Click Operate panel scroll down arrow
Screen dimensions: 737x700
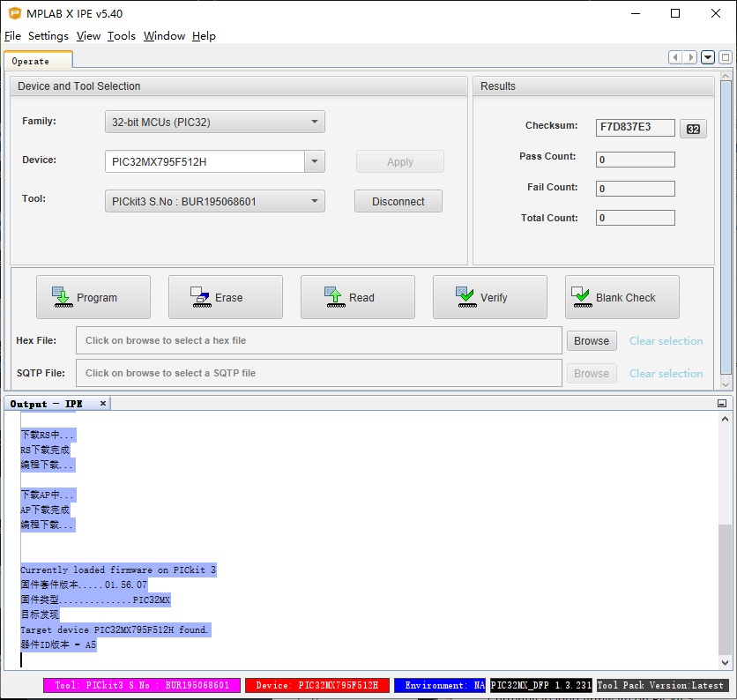[726, 384]
